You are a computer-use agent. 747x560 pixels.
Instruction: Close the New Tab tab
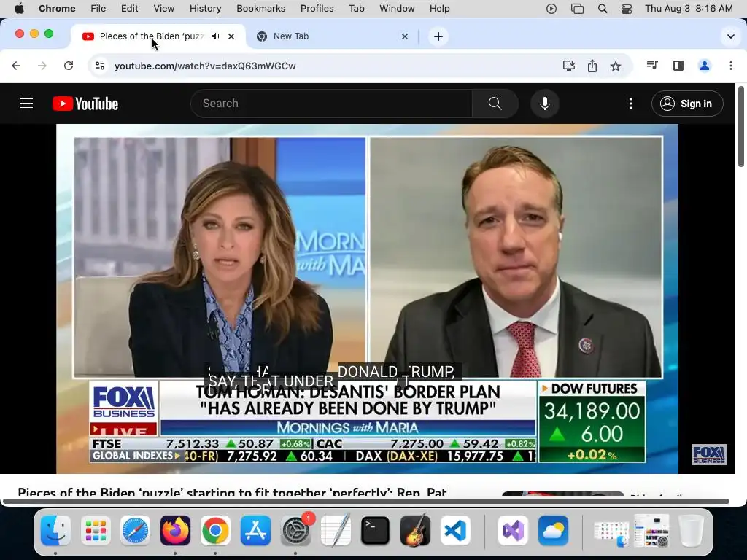pyautogui.click(x=404, y=36)
